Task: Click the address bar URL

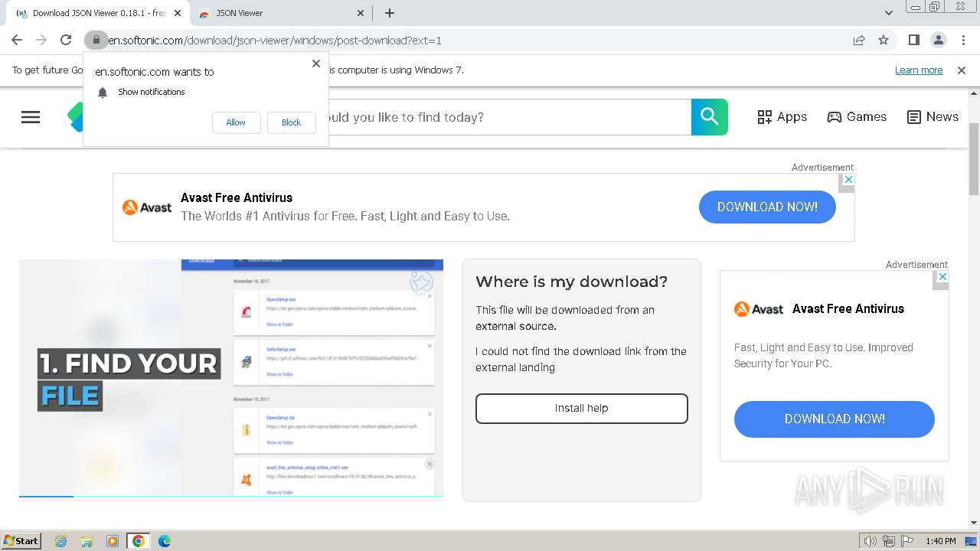Action: pos(274,41)
